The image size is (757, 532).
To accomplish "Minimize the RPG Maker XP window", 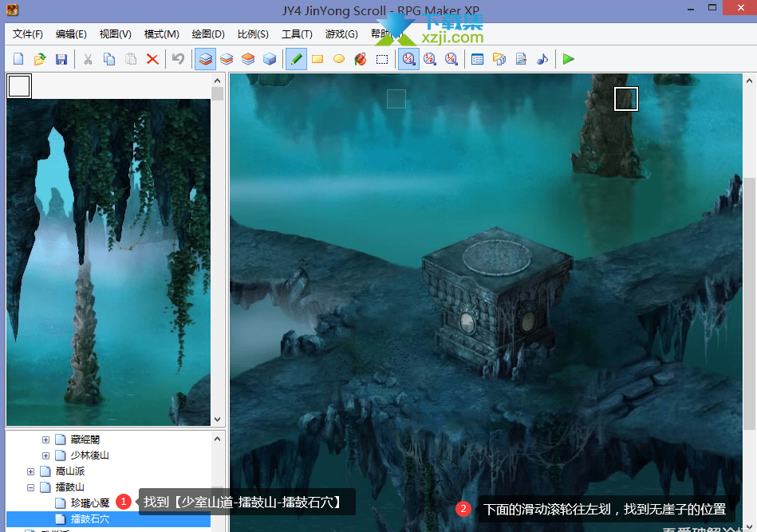I will 691,10.
